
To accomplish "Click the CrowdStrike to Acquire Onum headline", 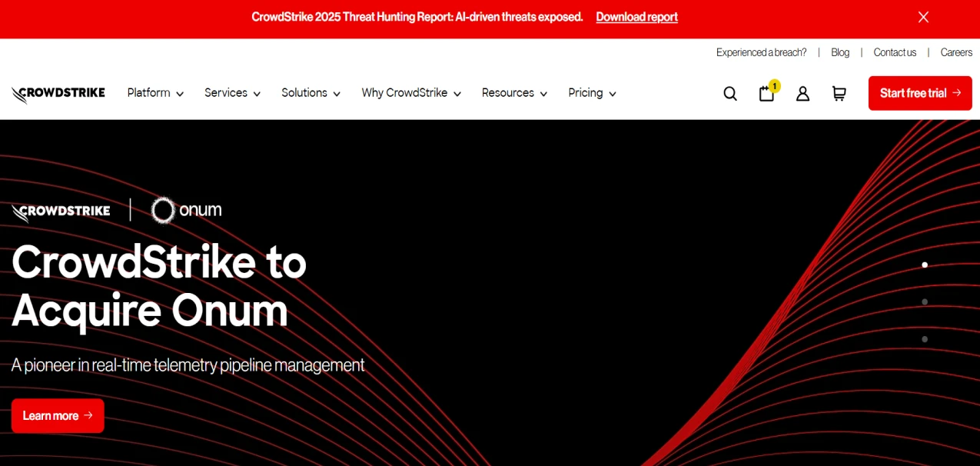I will 159,286.
